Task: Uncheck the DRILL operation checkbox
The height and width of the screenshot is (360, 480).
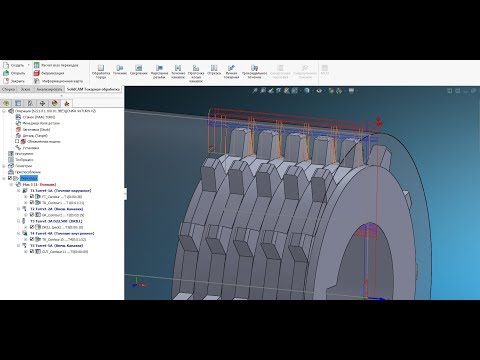Action: [32, 227]
